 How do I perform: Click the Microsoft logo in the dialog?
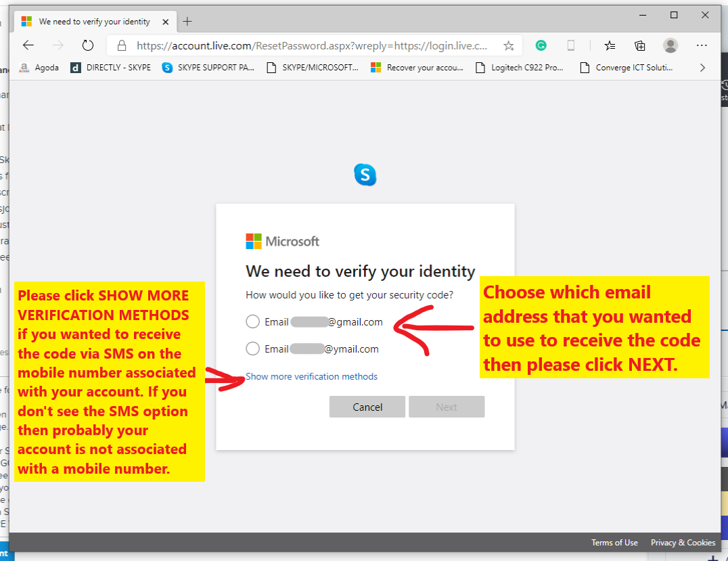click(282, 242)
